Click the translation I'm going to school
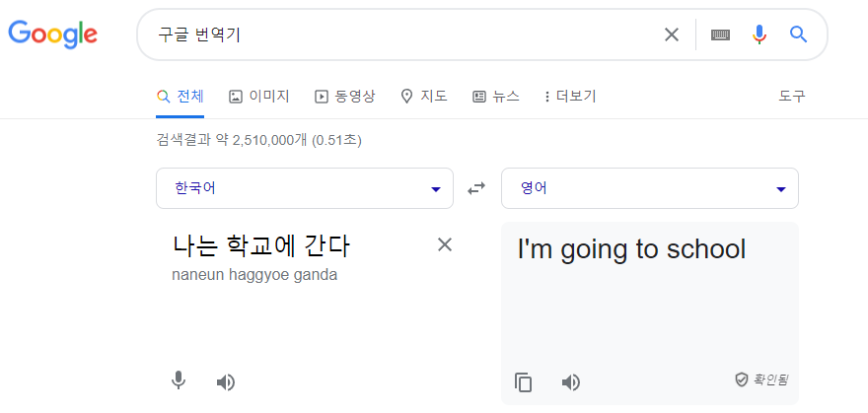Screen dimensions: 868x413 [x=631, y=250]
